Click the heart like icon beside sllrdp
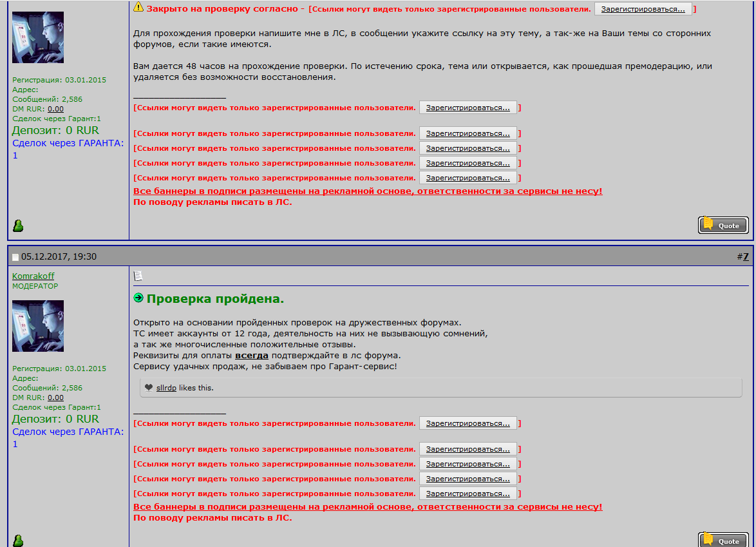 point(149,388)
